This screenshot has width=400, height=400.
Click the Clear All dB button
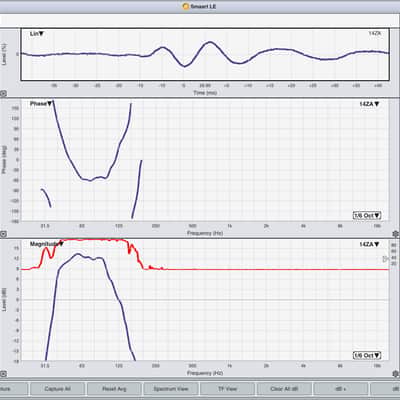(284, 389)
